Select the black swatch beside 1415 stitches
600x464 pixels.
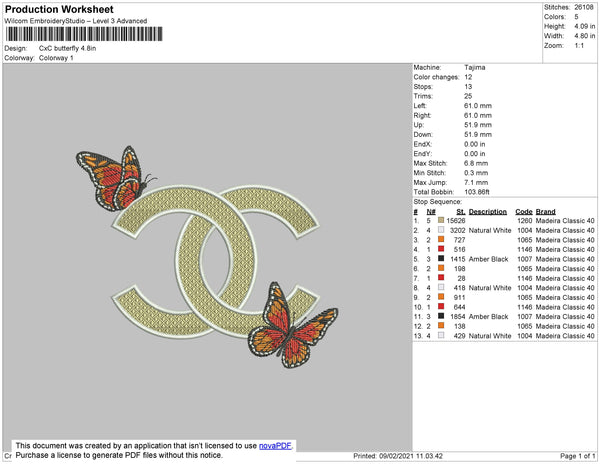pos(441,259)
